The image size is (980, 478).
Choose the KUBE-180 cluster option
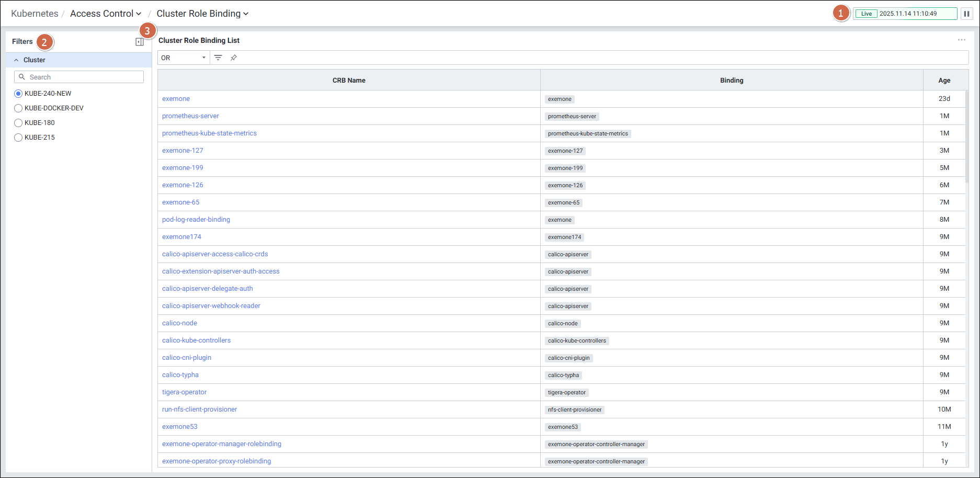18,123
